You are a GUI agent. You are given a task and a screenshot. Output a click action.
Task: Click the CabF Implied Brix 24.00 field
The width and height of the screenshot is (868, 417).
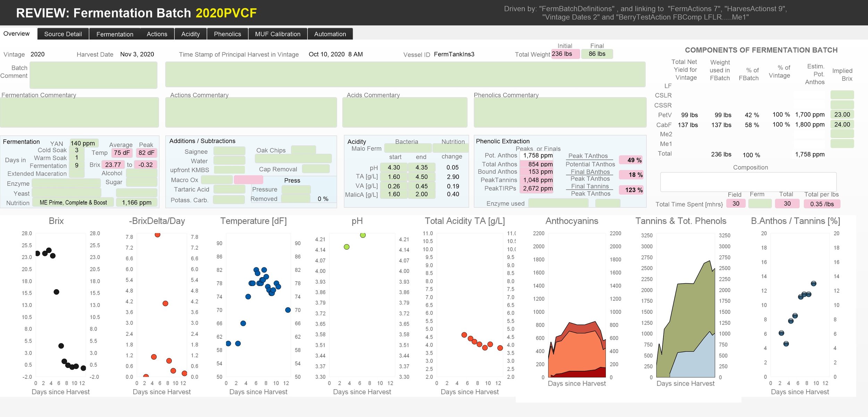pos(842,124)
